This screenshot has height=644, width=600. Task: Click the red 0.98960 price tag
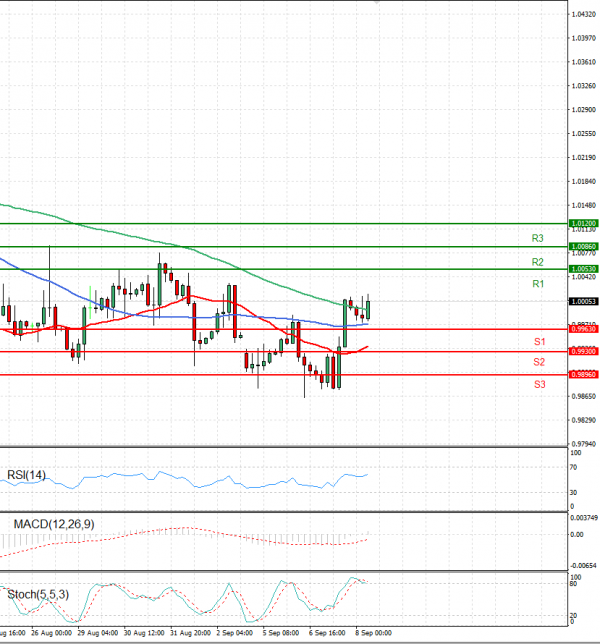584,375
